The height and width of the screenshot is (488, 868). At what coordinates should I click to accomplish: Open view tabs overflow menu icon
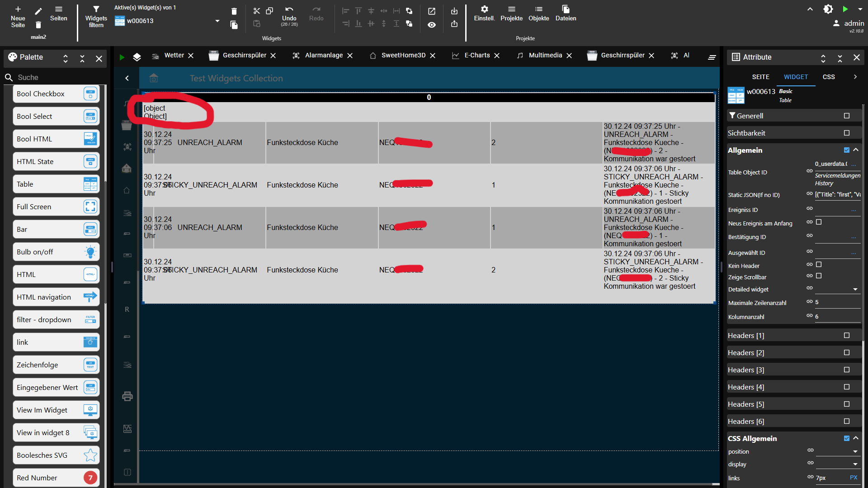pos(712,57)
